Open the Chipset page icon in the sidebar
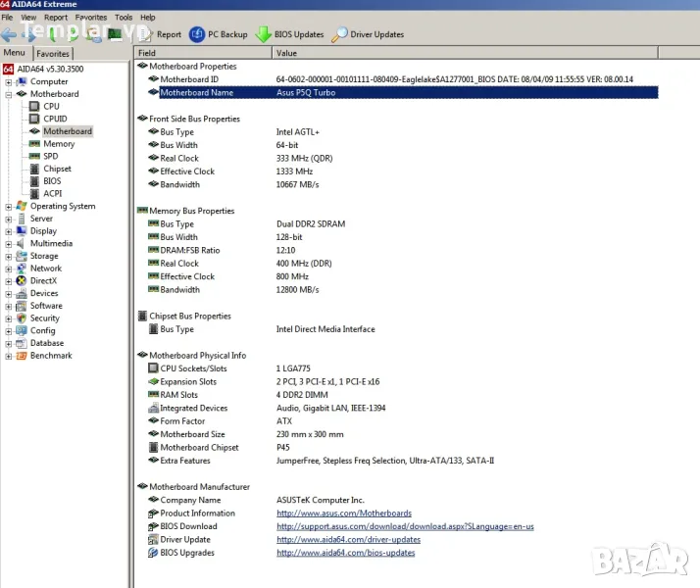700x588 pixels. [34, 169]
